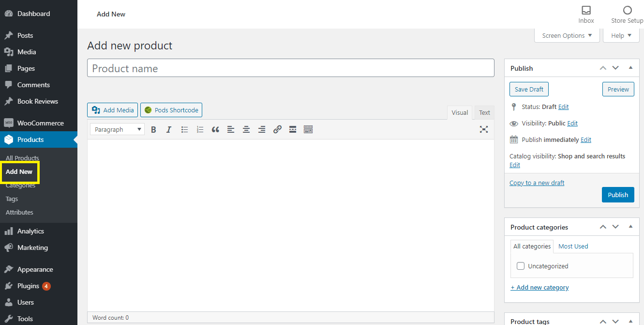Collapse the Publish panel with triangle toggle
Image resolution: width=644 pixels, height=325 pixels.
tap(630, 68)
